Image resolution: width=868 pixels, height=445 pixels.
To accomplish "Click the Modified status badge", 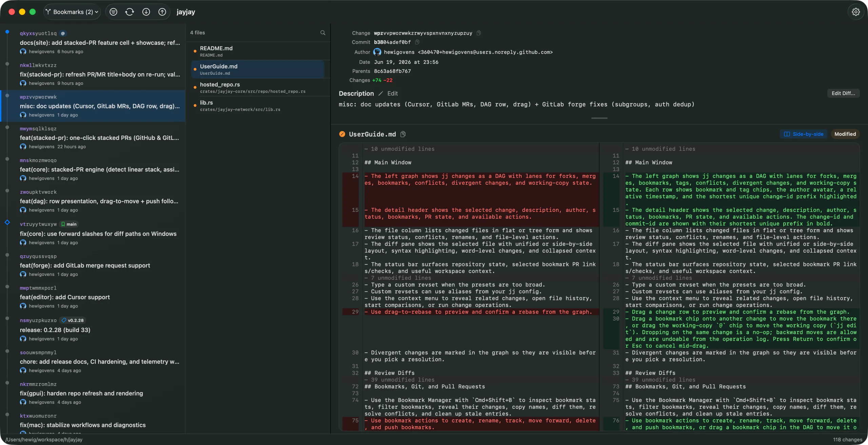I will coord(845,134).
